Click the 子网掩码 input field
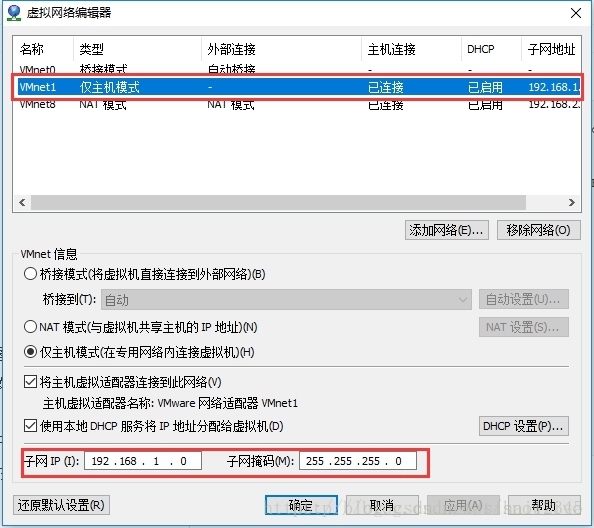Screen dimensions: 594x528 [x=358, y=461]
